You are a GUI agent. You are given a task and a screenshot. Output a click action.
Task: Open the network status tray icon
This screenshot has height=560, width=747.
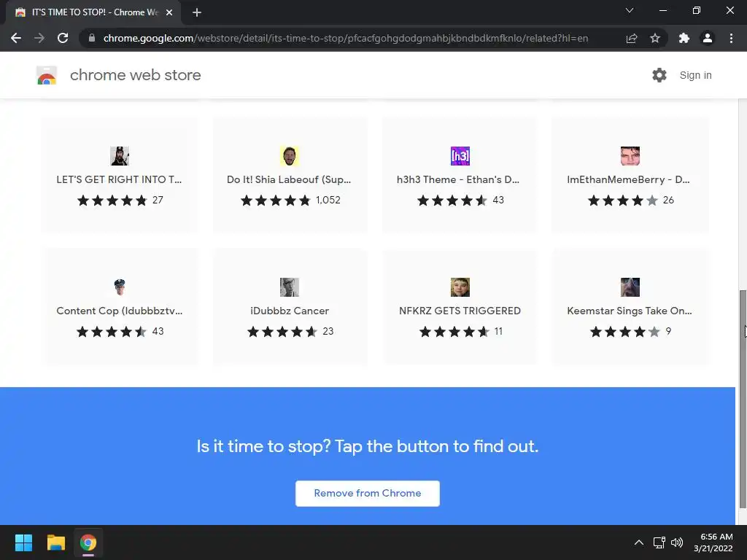[x=659, y=542]
